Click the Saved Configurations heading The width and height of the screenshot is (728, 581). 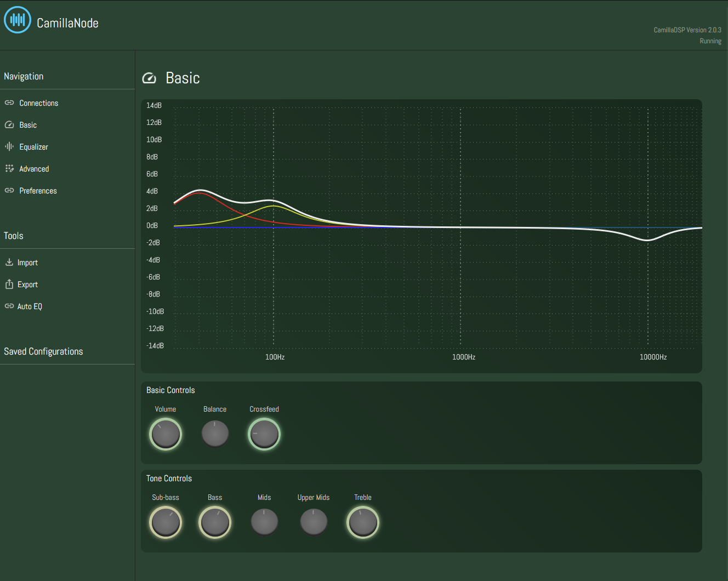(x=43, y=351)
